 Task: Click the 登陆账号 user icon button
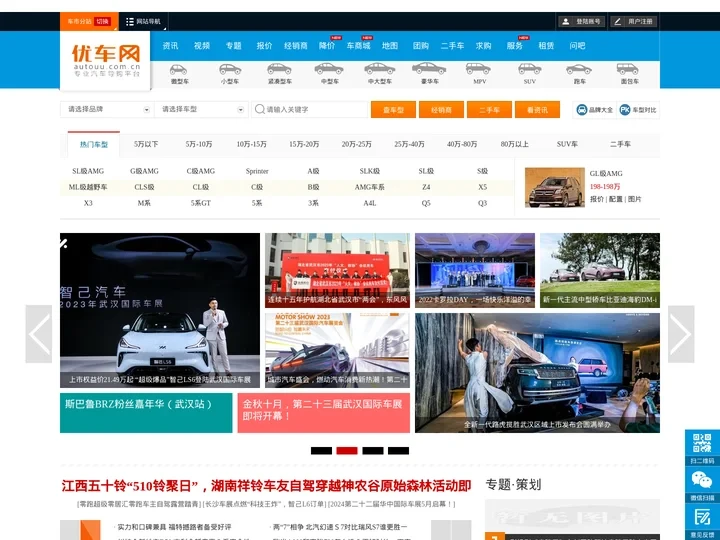[x=582, y=22]
